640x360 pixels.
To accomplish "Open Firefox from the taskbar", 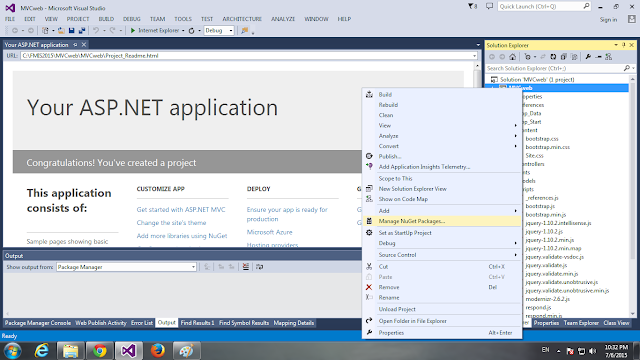I will coord(158,351).
